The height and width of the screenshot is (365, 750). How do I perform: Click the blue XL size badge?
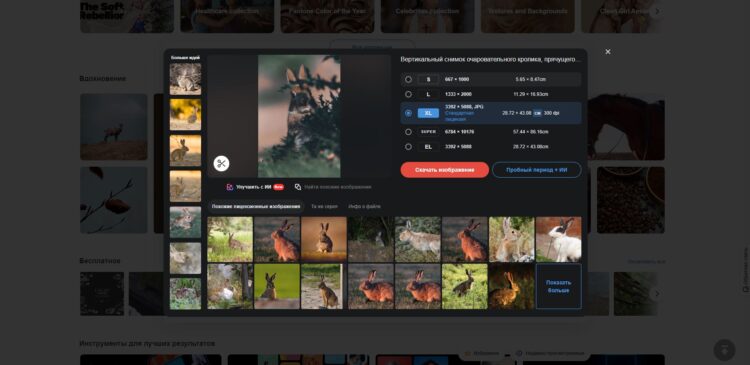pos(428,113)
